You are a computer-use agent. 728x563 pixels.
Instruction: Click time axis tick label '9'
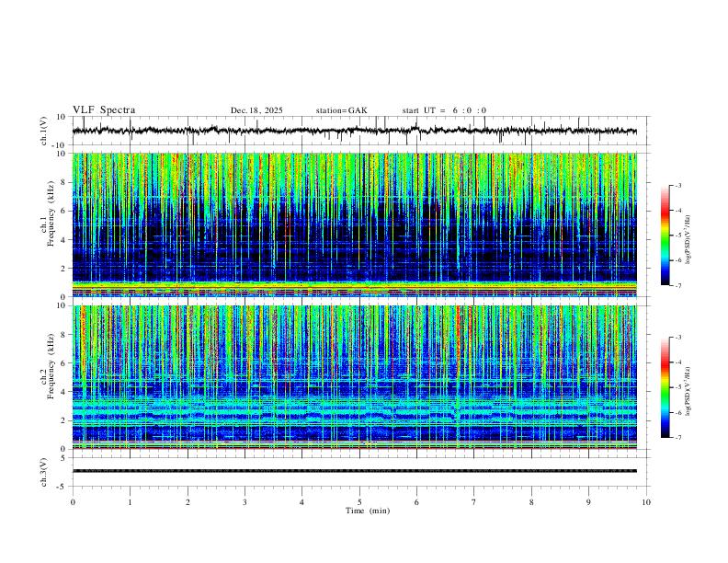tap(588, 502)
